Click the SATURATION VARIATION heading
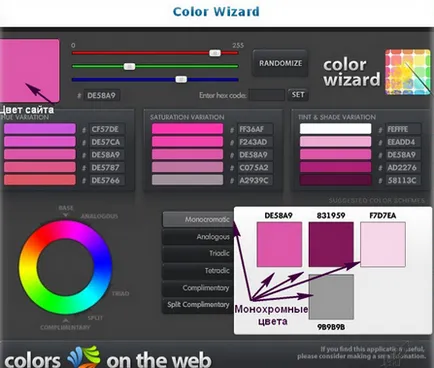The height and width of the screenshot is (368, 434). coord(187,117)
